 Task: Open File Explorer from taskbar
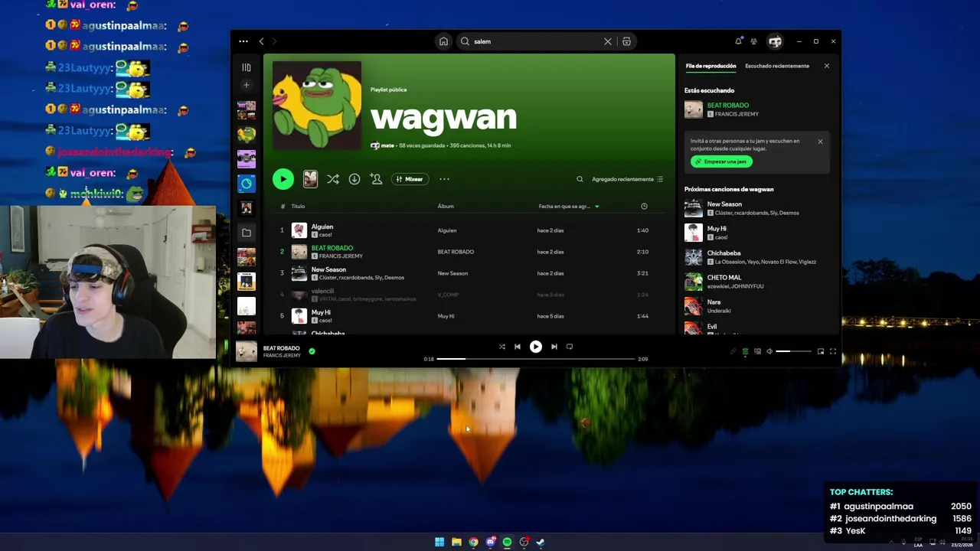pyautogui.click(x=456, y=542)
